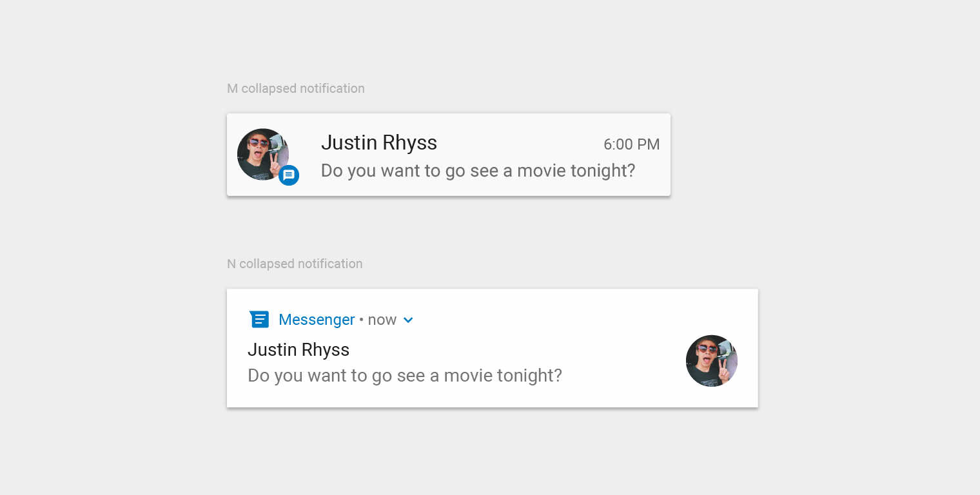
Task: Tap the round profile photo in the N notification
Action: pos(711,361)
